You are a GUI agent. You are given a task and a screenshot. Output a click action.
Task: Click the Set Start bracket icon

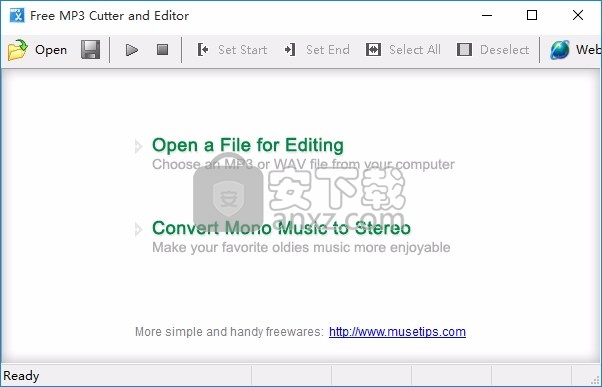pos(203,50)
